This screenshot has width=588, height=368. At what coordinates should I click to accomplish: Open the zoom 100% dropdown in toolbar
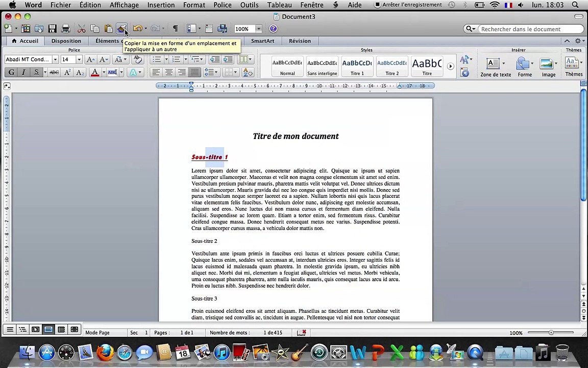coord(259,29)
